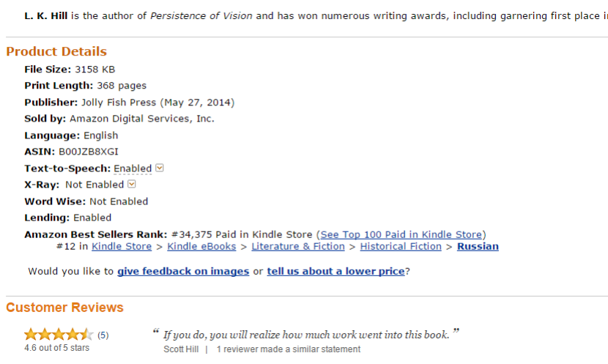Open Scott Hill reviewer name

pyautogui.click(x=181, y=349)
